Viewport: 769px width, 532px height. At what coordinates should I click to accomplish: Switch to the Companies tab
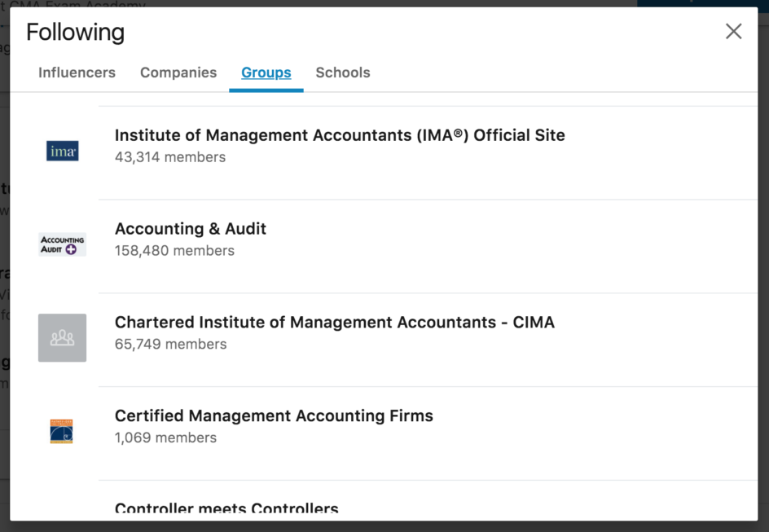pyautogui.click(x=178, y=73)
